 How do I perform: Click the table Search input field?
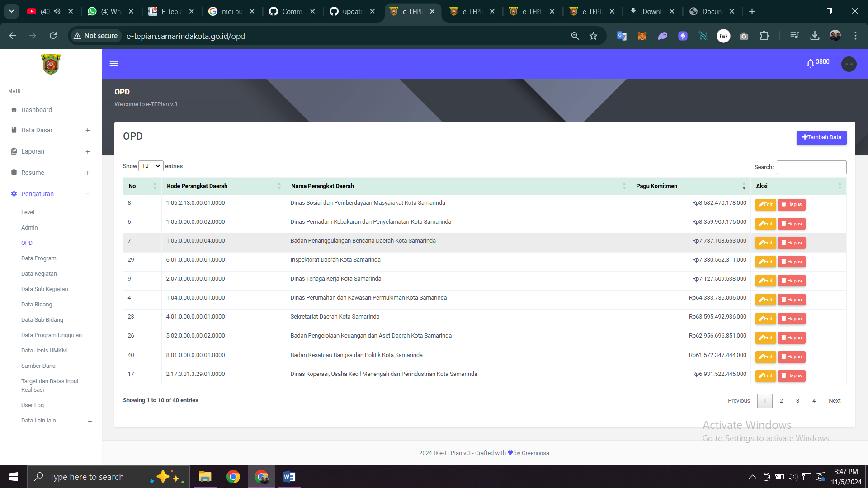pos(811,167)
